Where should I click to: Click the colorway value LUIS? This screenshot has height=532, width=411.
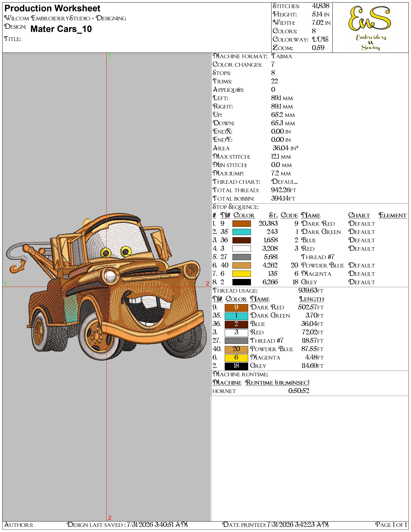(x=320, y=39)
